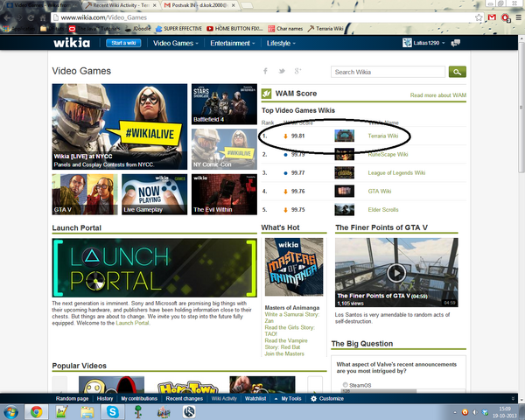This screenshot has height=420, width=525.
Task: Click the Windows Start button
Action: tap(11, 411)
